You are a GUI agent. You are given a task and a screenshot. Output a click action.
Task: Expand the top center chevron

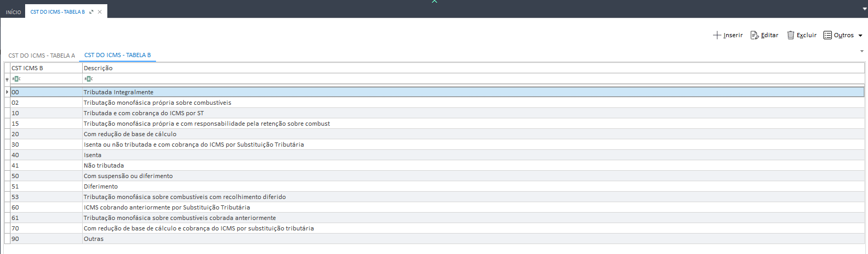point(434,2)
